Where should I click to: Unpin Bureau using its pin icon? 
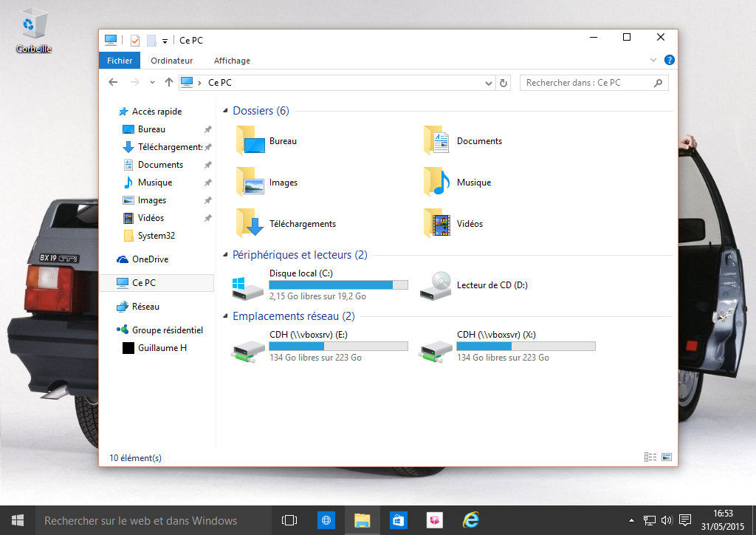[207, 129]
